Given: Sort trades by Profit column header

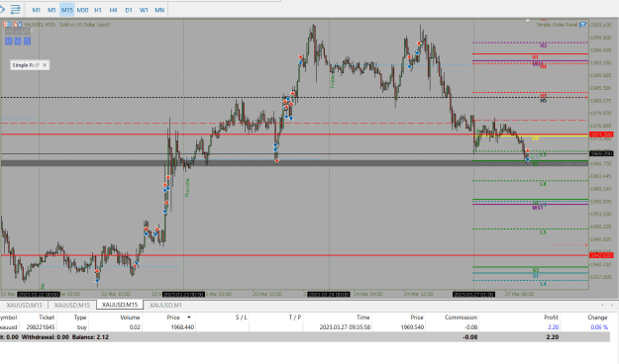Looking at the screenshot, I should (x=551, y=318).
